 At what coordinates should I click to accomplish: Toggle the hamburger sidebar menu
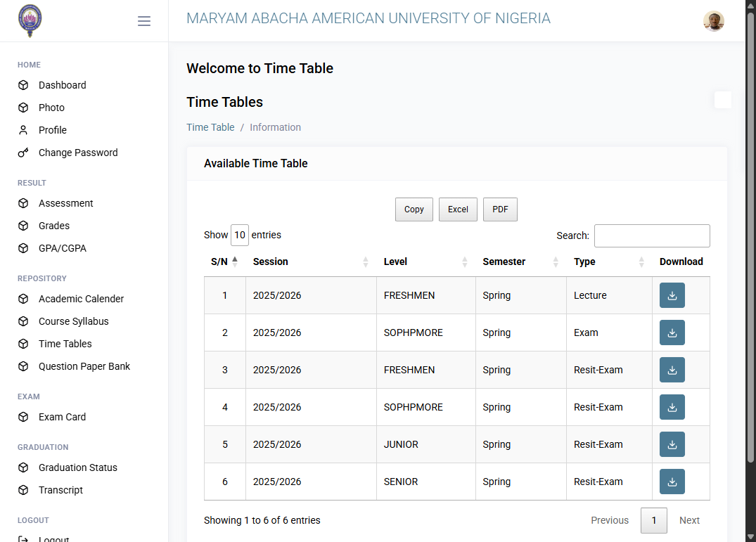(x=143, y=20)
